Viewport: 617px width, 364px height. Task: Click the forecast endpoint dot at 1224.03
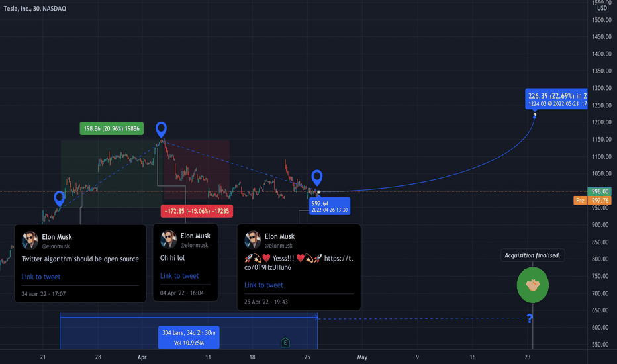(535, 114)
